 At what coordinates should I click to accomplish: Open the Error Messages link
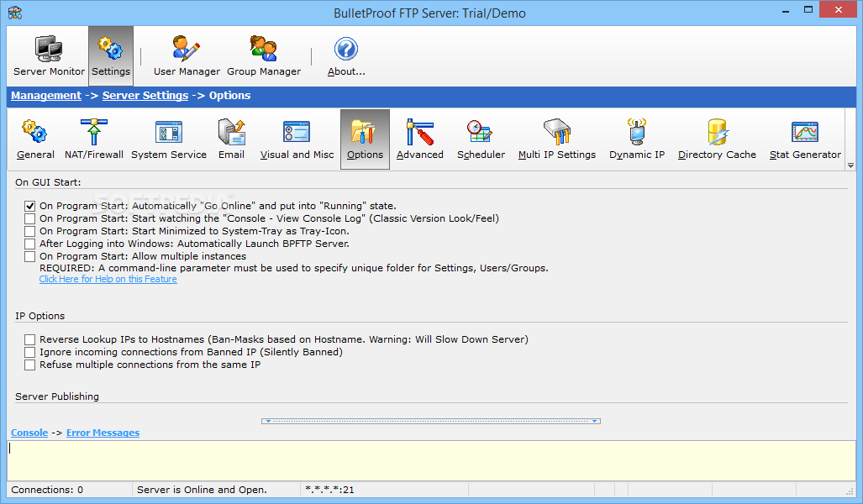(x=103, y=433)
